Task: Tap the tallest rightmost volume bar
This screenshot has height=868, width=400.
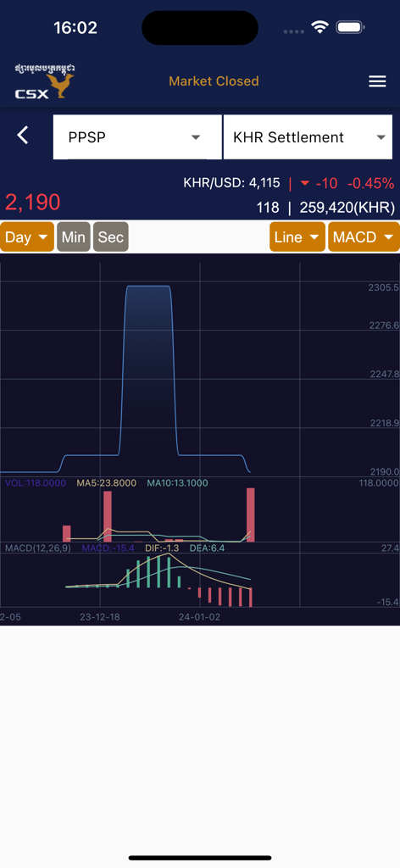Action: 251,515
